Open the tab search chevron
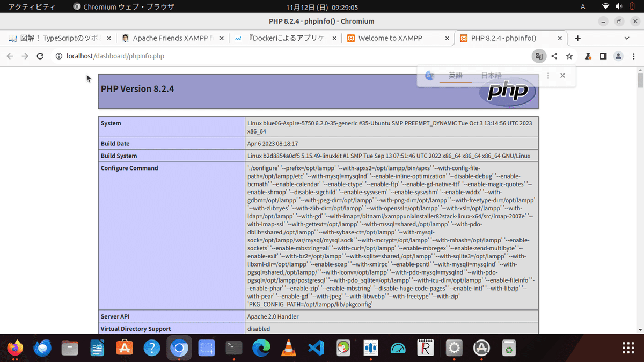644x362 pixels. click(626, 38)
